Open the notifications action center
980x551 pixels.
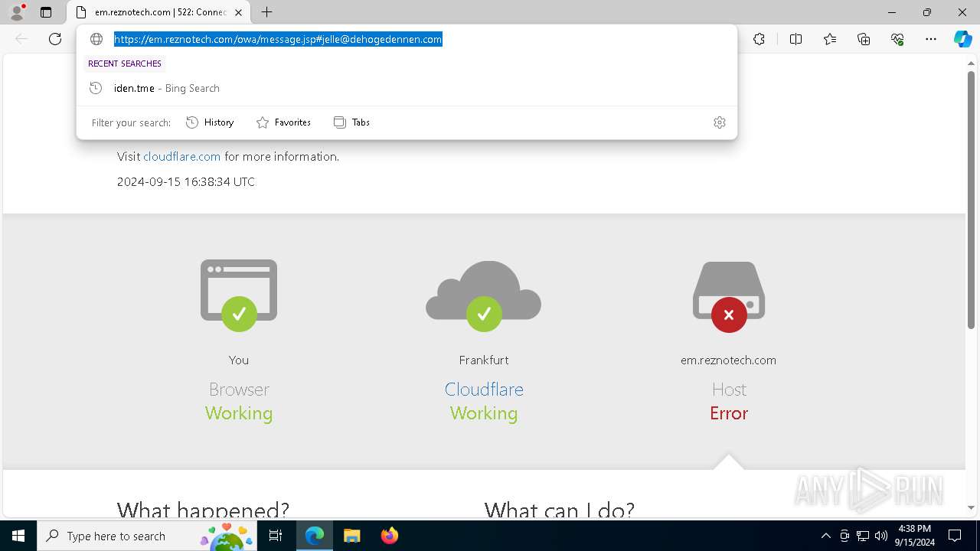(x=955, y=536)
